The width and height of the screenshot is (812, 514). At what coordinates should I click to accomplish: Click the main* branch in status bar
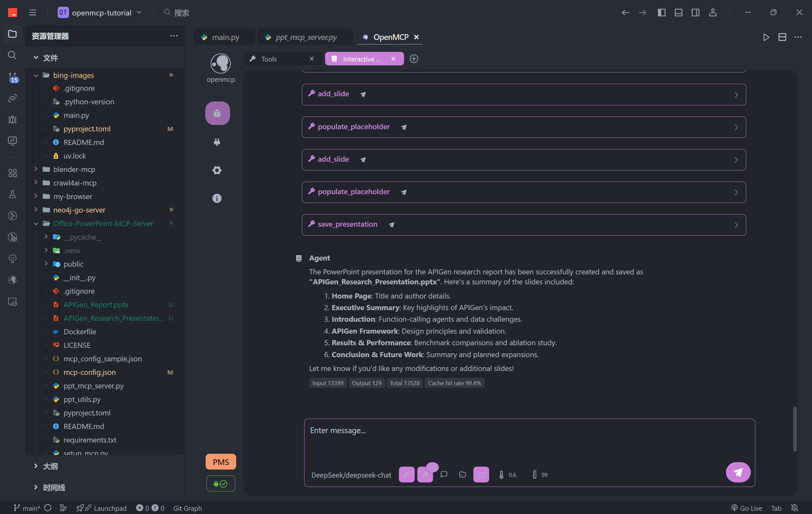[27, 508]
